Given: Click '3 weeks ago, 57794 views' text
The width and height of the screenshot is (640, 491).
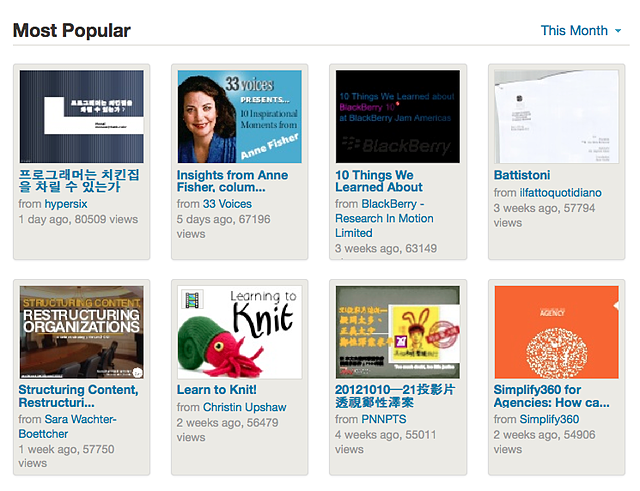Looking at the screenshot, I should (544, 216).
